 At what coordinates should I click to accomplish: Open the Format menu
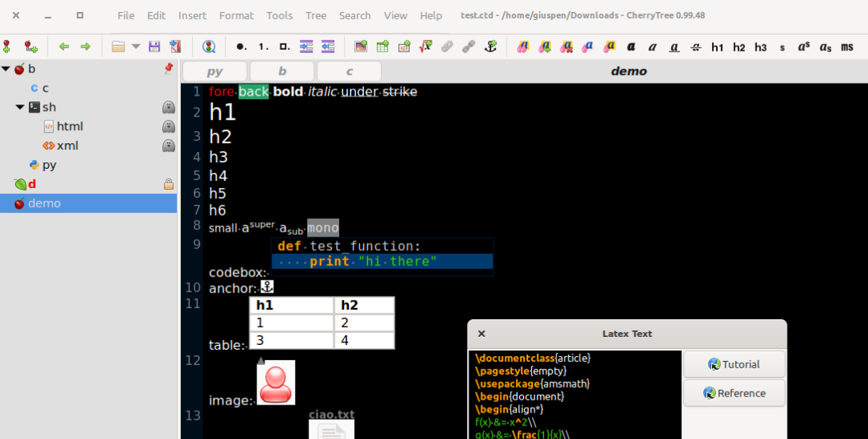coord(236,15)
